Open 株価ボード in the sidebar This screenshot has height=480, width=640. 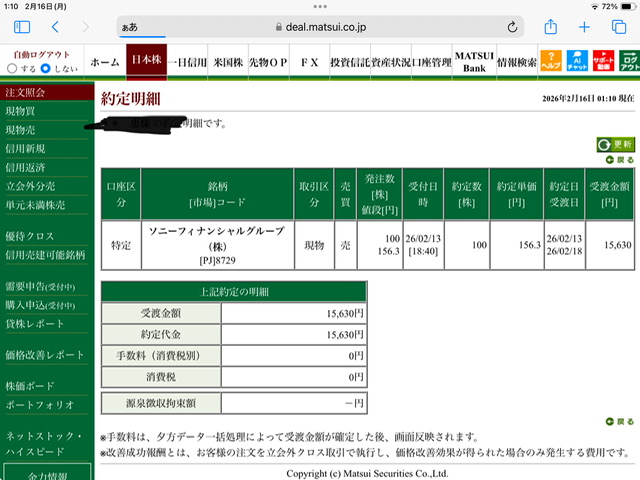(x=30, y=386)
